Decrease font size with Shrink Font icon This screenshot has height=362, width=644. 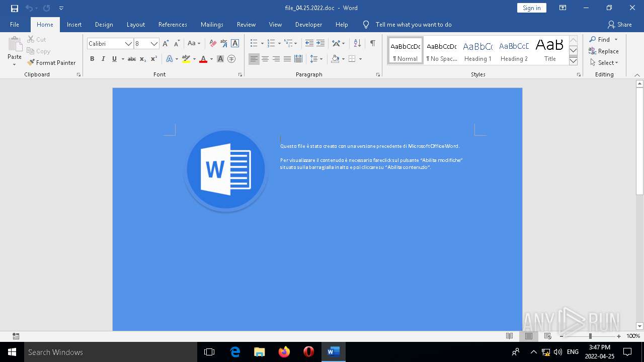point(177,44)
